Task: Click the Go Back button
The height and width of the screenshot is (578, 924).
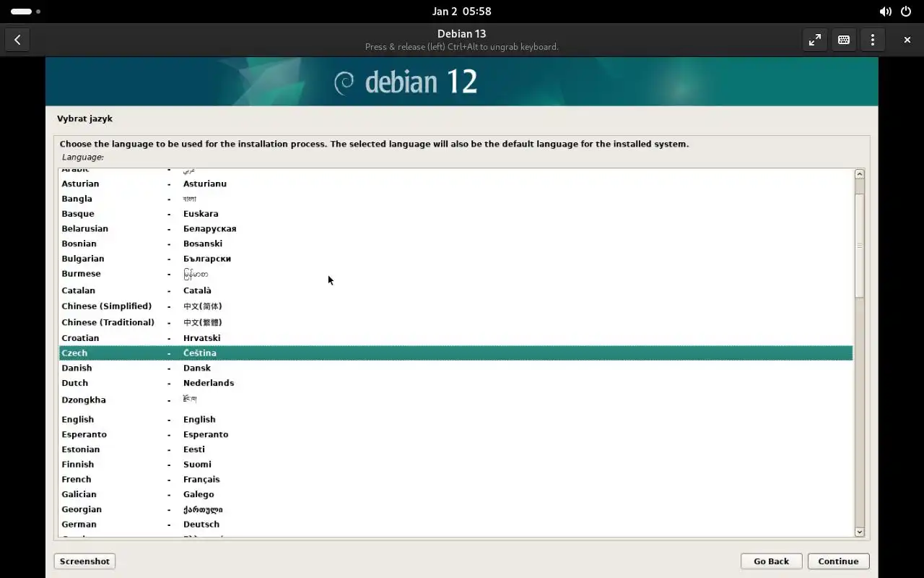Action: pos(772,561)
